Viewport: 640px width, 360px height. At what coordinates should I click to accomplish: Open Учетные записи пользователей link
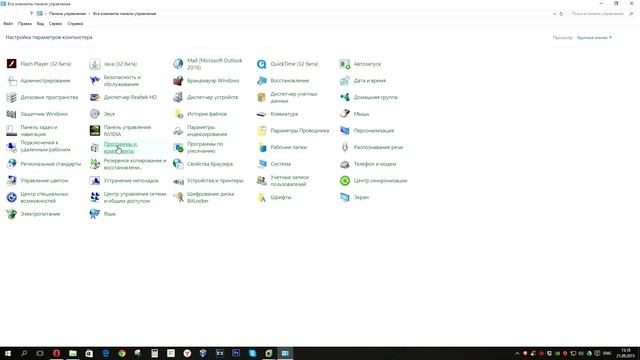click(x=289, y=180)
